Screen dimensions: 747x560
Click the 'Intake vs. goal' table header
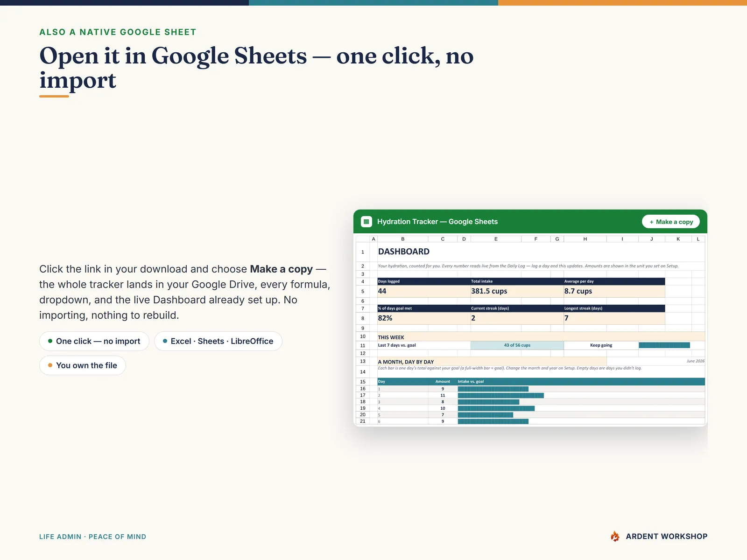tap(581, 382)
